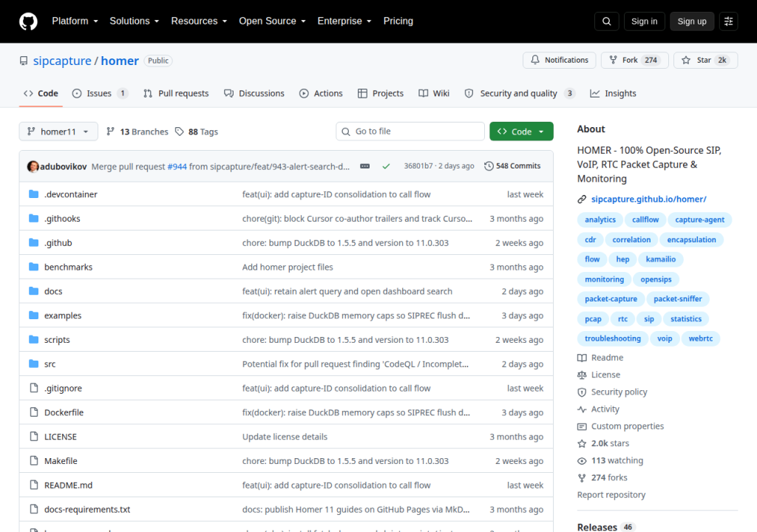Open the 548 Commits history

(512, 166)
